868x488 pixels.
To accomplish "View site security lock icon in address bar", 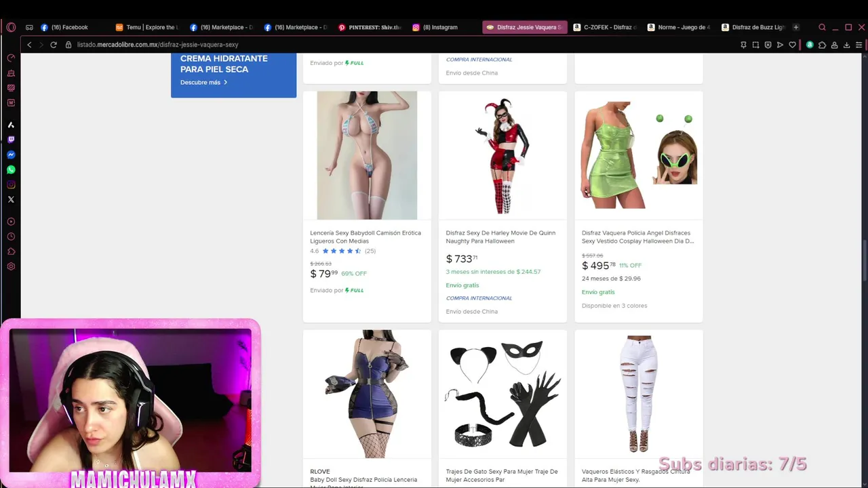I will tap(68, 45).
